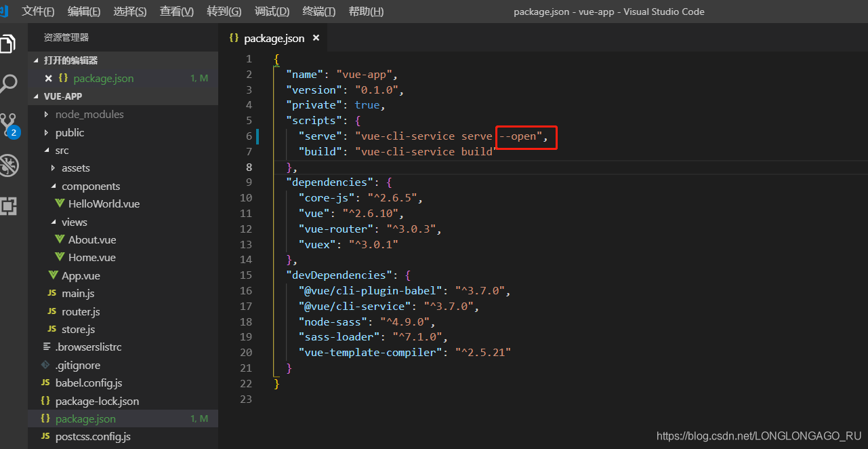Open Source Control view with badge 2
The image size is (868, 449).
click(x=9, y=125)
